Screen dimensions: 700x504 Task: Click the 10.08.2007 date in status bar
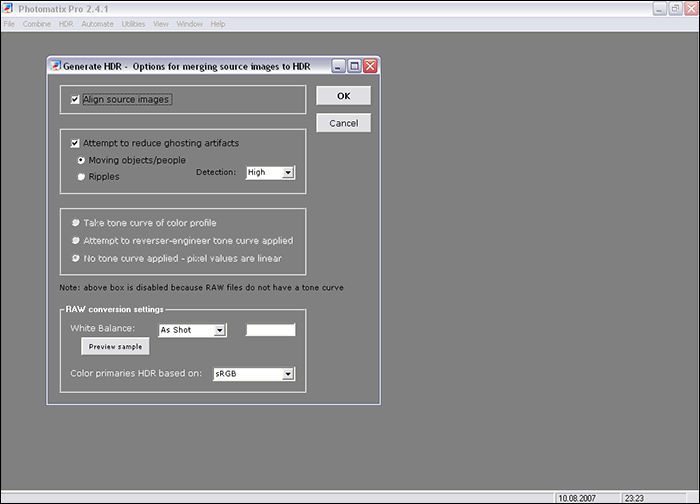(577, 498)
